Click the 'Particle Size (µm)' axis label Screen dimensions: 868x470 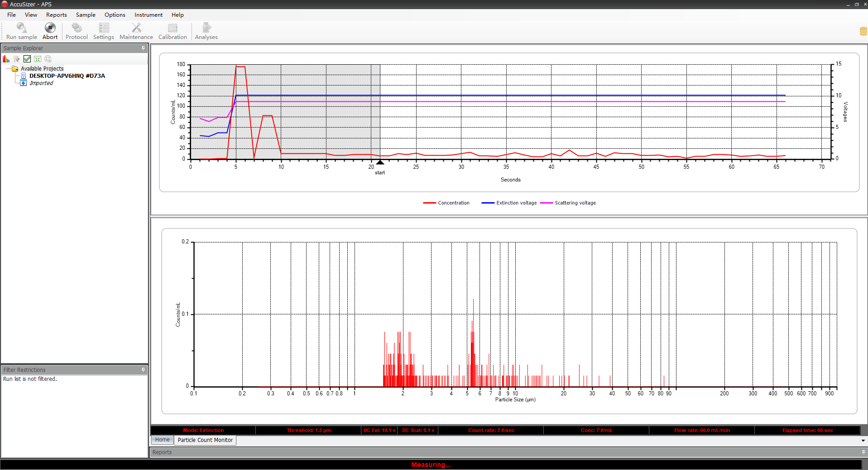click(515, 399)
